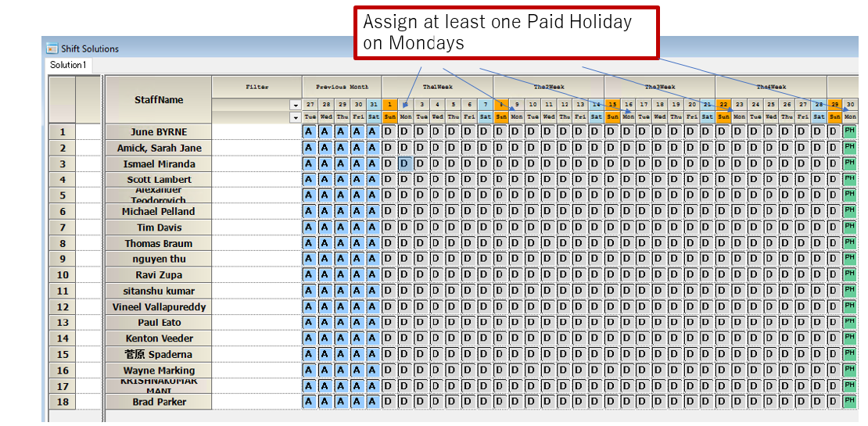Select the Solution1 tab
The image size is (868, 426).
69,65
